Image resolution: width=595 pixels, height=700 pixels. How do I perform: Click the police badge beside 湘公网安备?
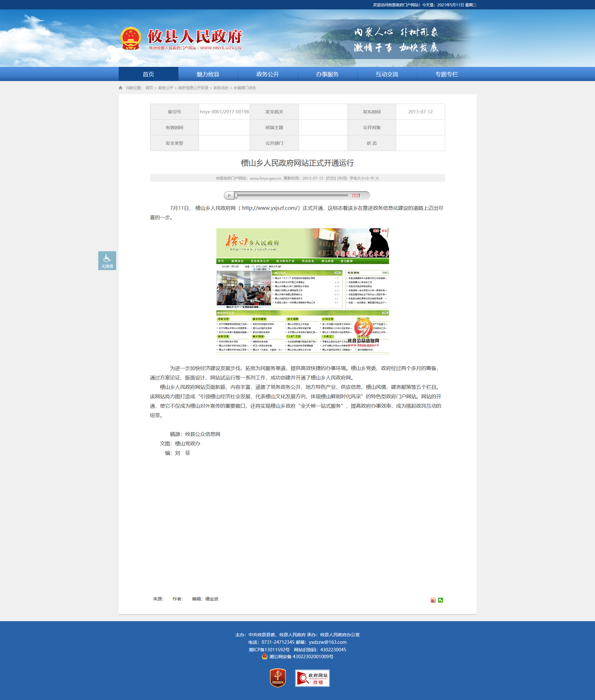[264, 656]
